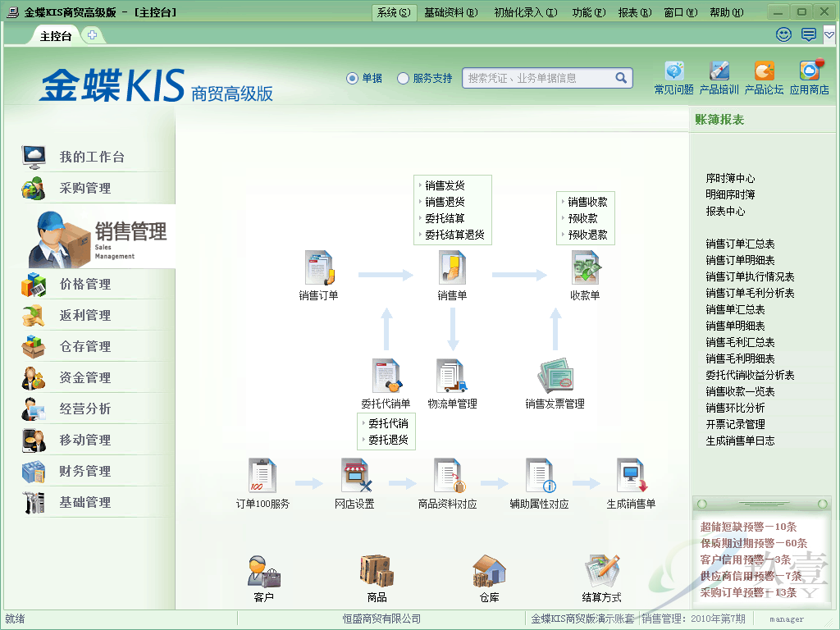The height and width of the screenshot is (630, 840).
Task: Open the 辅助属性对应 icon
Action: pyautogui.click(x=540, y=475)
